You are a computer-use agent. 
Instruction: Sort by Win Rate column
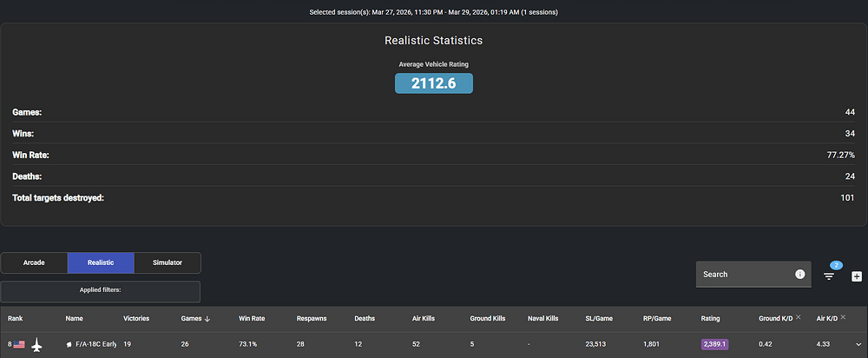tap(251, 319)
